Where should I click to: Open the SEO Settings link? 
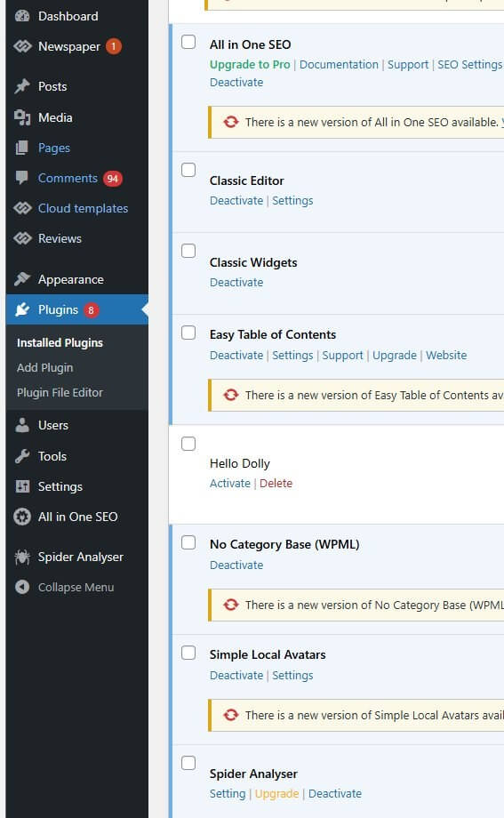[x=469, y=65]
